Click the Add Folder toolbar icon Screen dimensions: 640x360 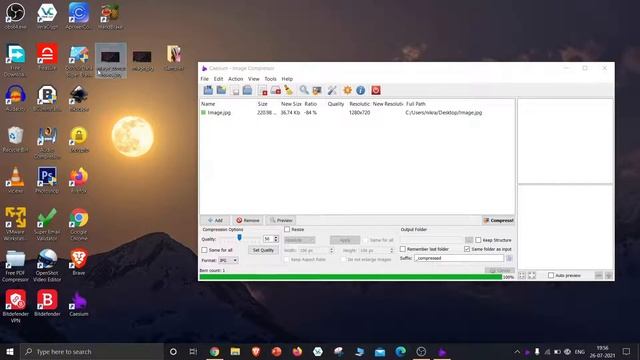tap(221, 90)
